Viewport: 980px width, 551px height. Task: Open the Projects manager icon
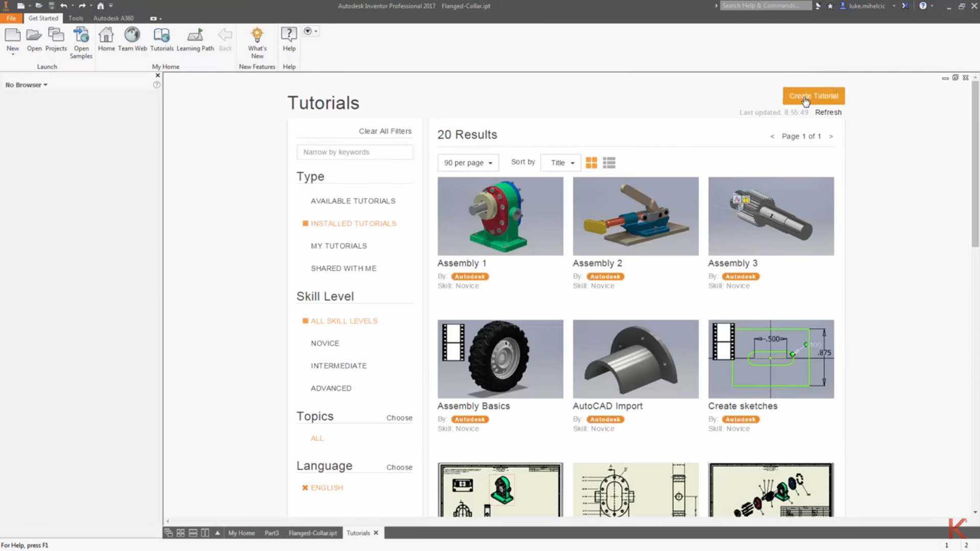tap(56, 35)
